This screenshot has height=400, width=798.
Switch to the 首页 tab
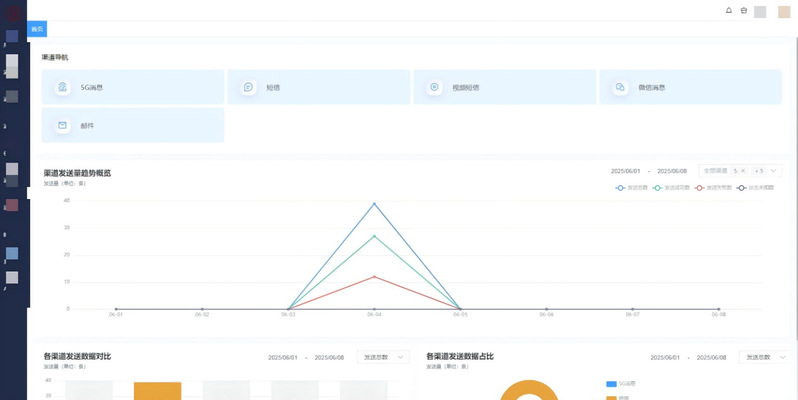click(37, 29)
